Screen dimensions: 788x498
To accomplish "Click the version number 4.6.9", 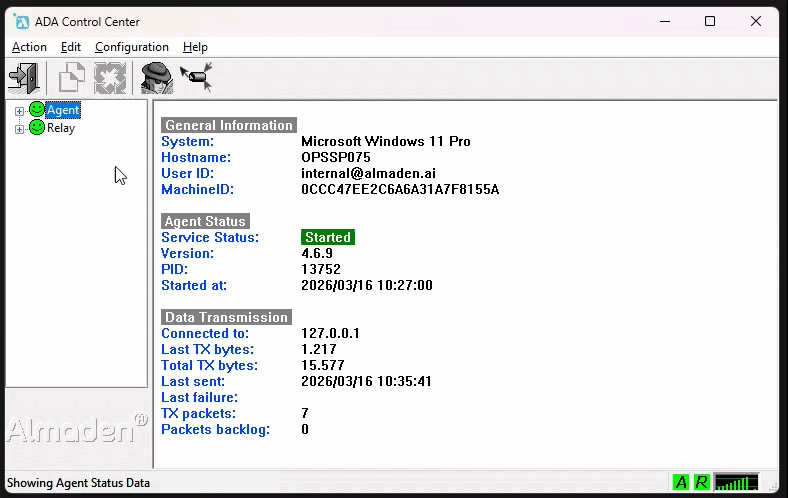I will tap(317, 253).
